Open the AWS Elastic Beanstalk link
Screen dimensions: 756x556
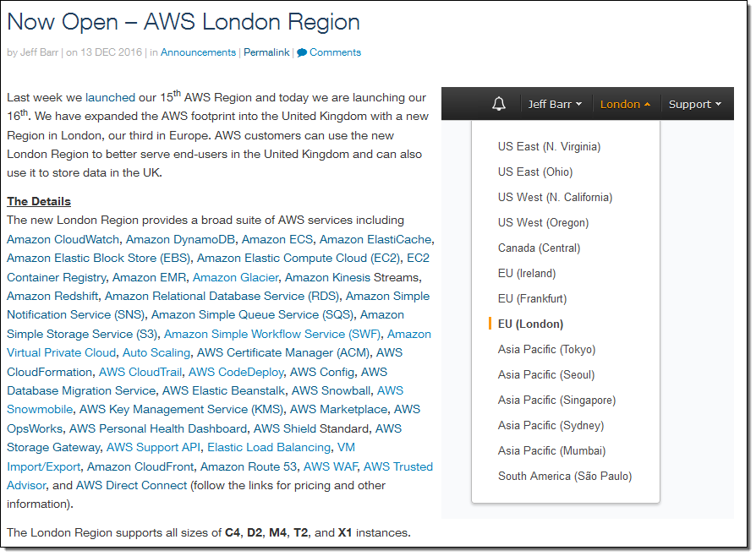point(224,390)
